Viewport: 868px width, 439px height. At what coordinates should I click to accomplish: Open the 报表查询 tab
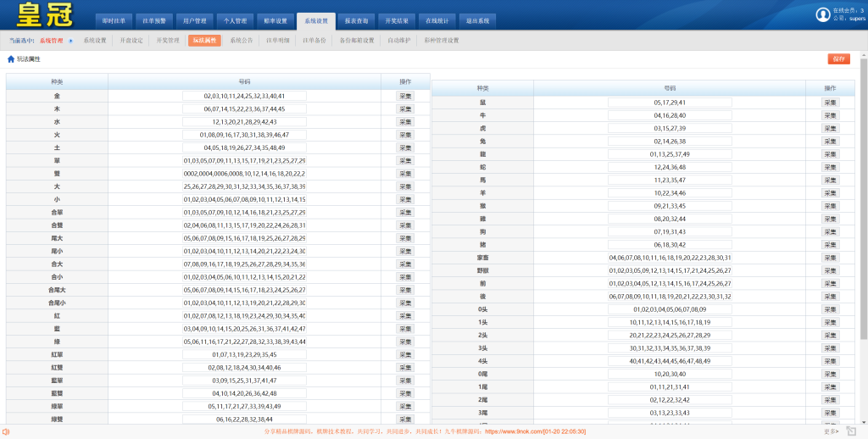[357, 21]
